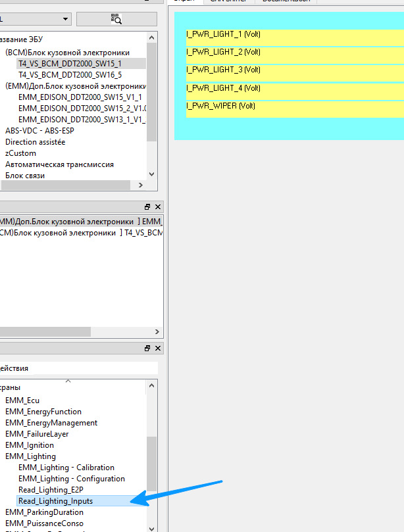Open Read_Lighting_Inputs screen
The width and height of the screenshot is (404, 532).
(x=55, y=501)
